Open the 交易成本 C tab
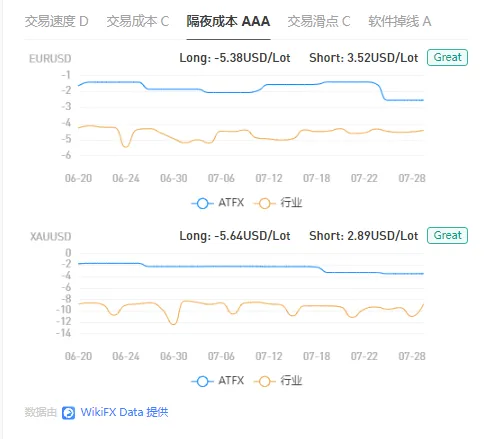The height and width of the screenshot is (439, 494). 138,21
